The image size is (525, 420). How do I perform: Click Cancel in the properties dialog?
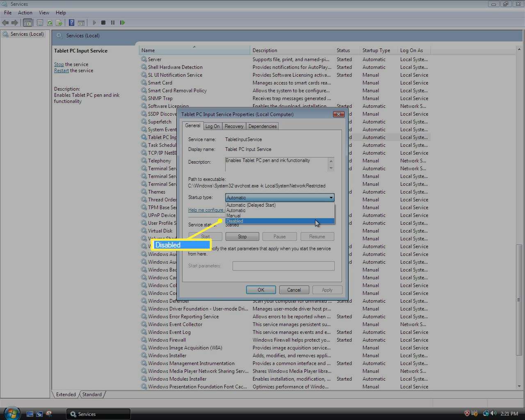click(x=294, y=290)
